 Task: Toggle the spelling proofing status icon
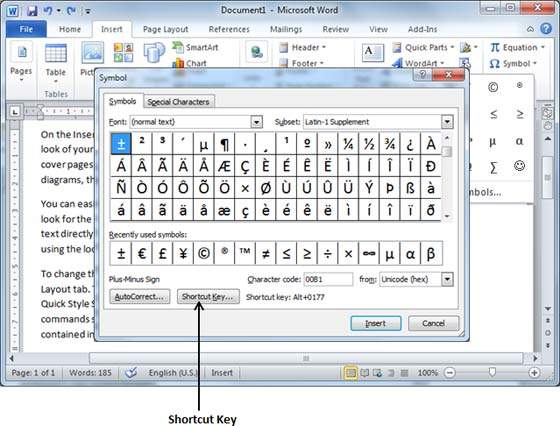[131, 373]
